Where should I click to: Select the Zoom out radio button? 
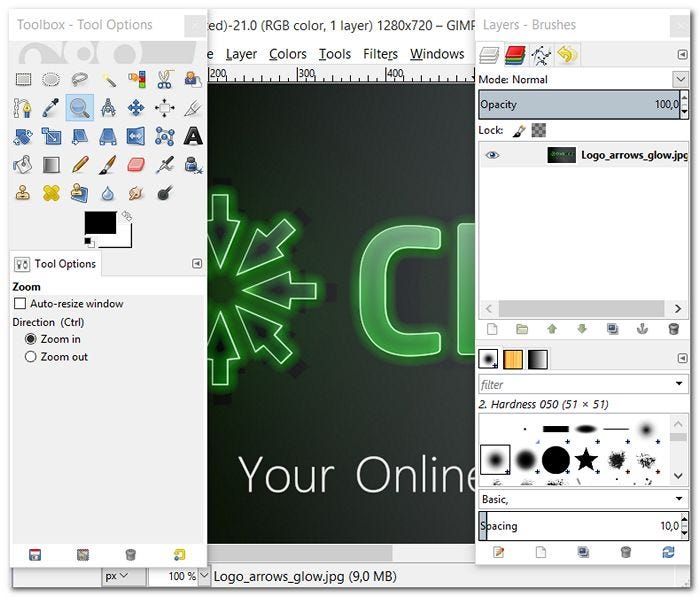pyautogui.click(x=30, y=357)
